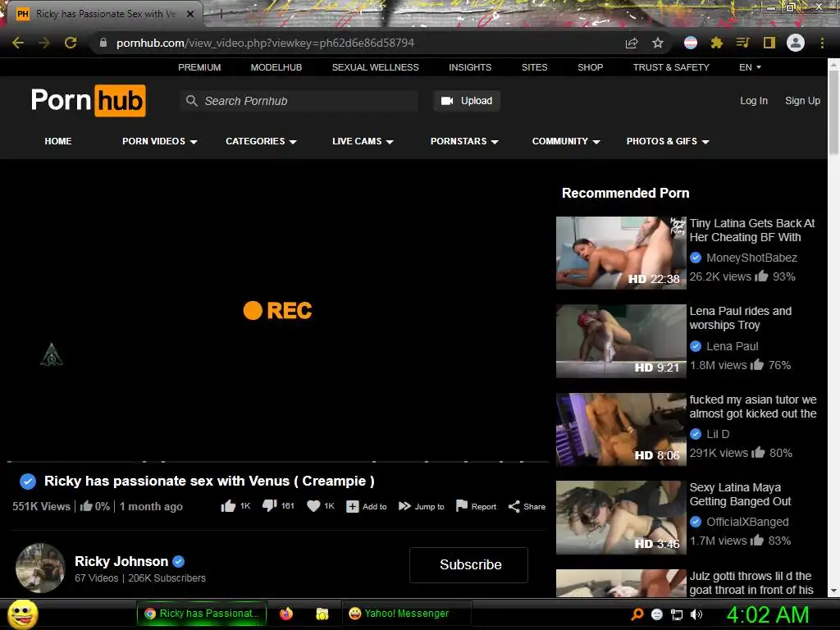This screenshot has height=630, width=840.
Task: Click the padlock site info icon
Action: click(x=103, y=43)
